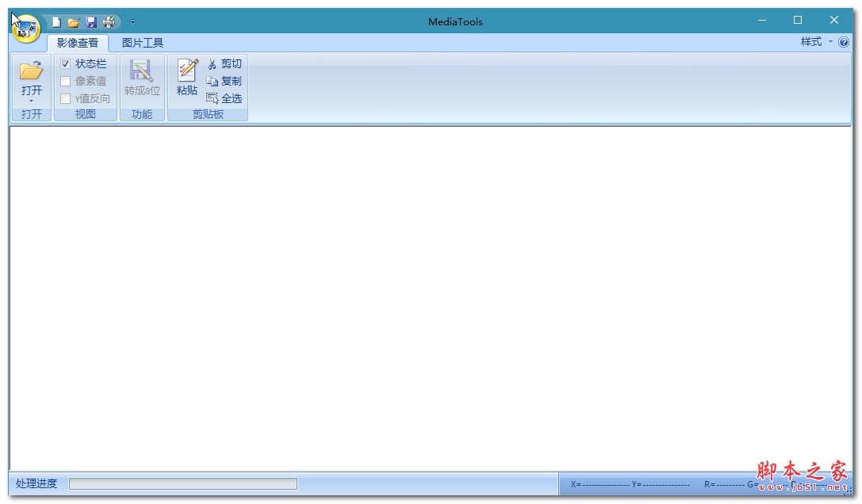Expand the 打开 dropdown arrow

click(30, 99)
